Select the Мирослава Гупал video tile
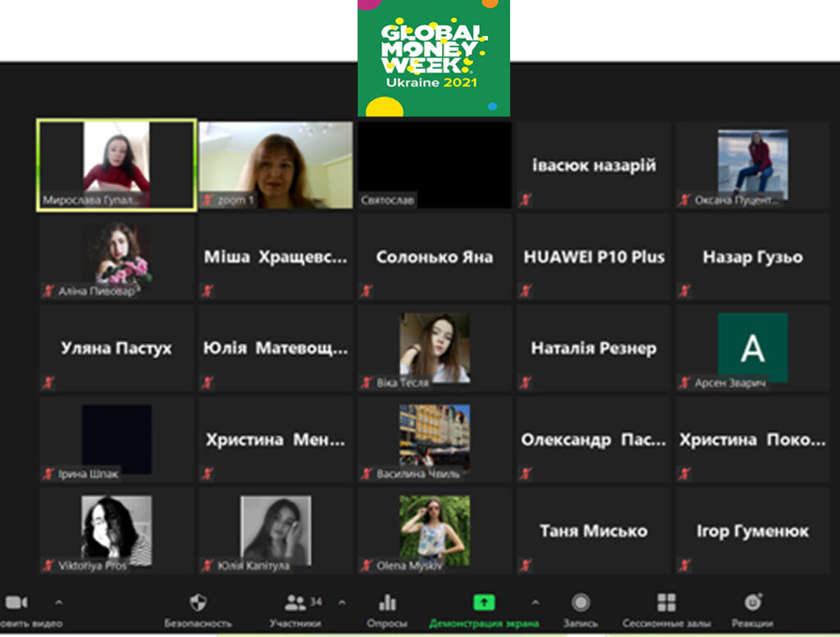840x637 pixels. [116, 165]
